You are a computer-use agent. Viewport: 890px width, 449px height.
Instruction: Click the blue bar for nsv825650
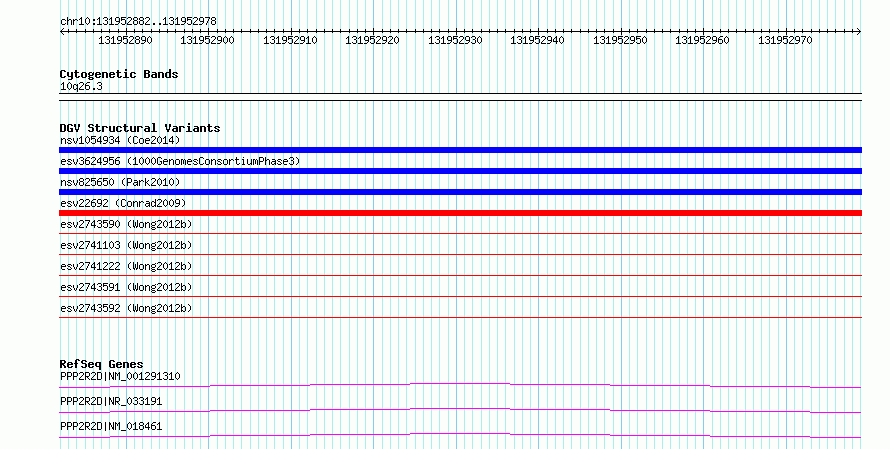[460, 192]
